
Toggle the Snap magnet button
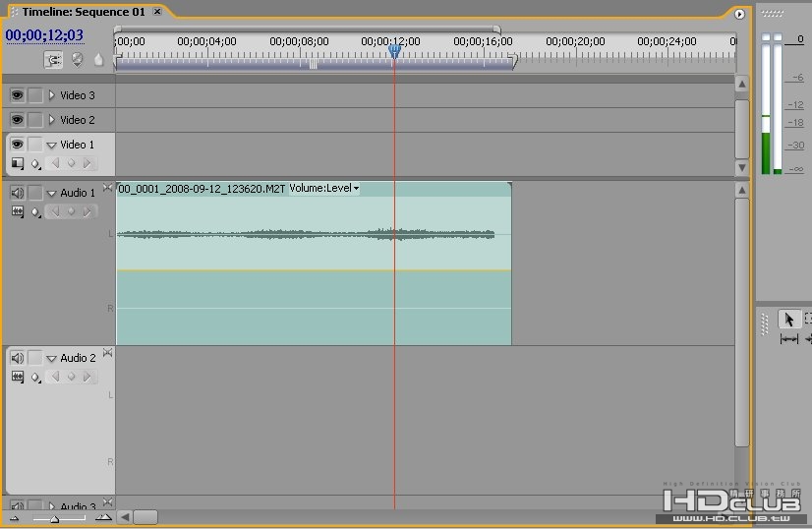pos(54,60)
